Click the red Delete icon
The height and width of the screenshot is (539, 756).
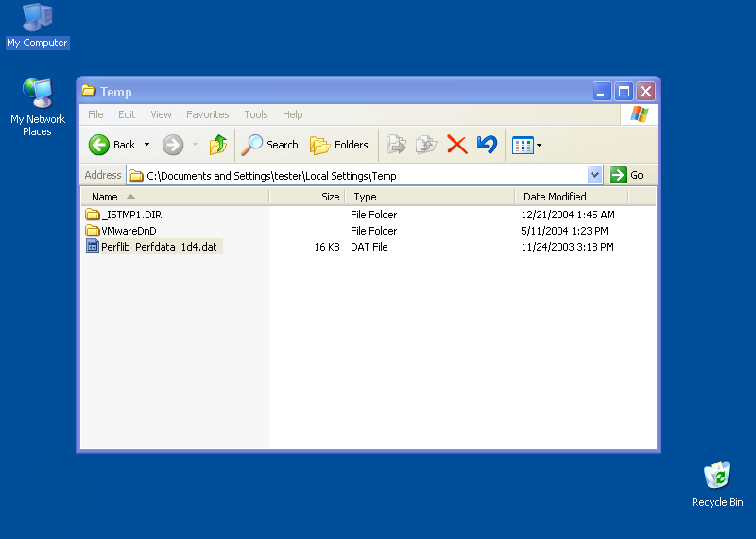coord(457,145)
